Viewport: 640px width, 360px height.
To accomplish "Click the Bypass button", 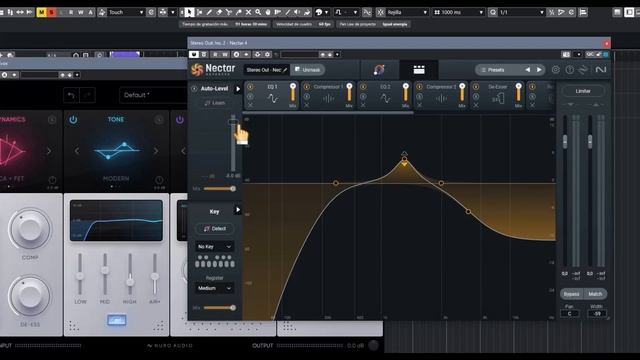I will coord(571,294).
